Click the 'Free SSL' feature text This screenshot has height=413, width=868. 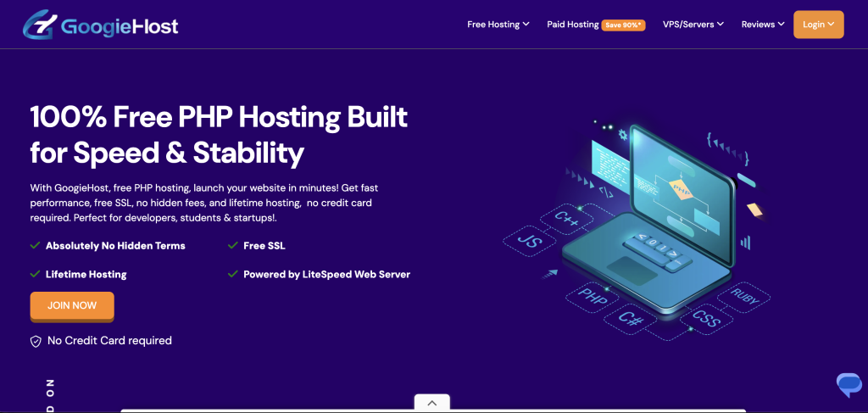[x=264, y=245]
